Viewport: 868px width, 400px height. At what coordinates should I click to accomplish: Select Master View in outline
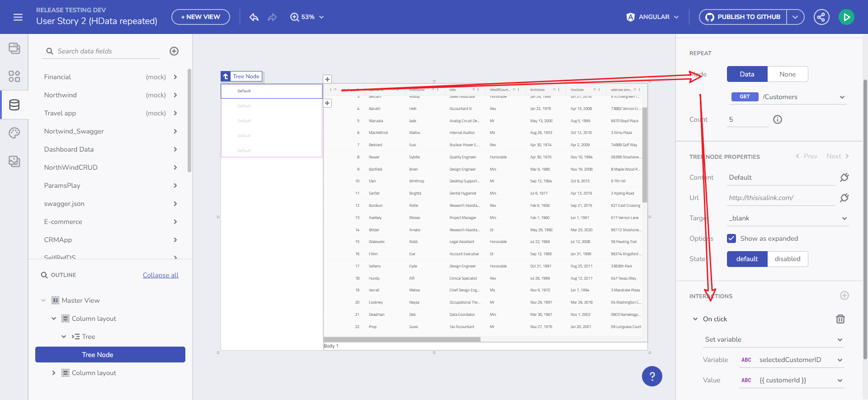click(80, 300)
